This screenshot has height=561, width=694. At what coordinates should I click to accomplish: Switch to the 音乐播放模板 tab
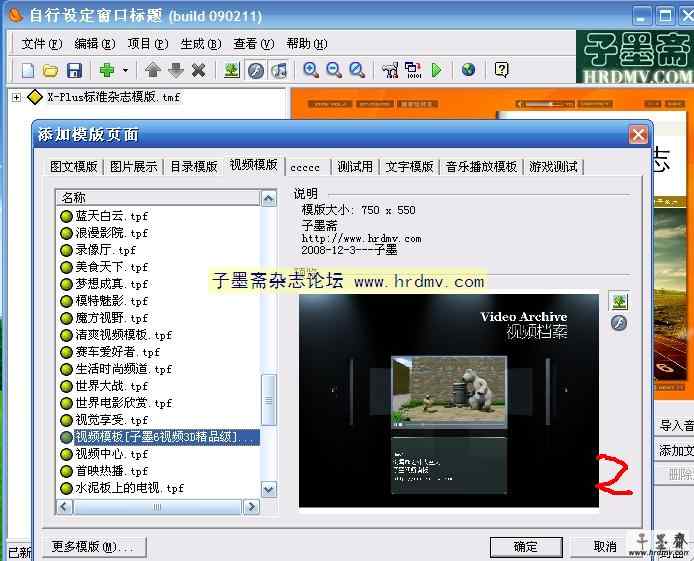(x=481, y=167)
